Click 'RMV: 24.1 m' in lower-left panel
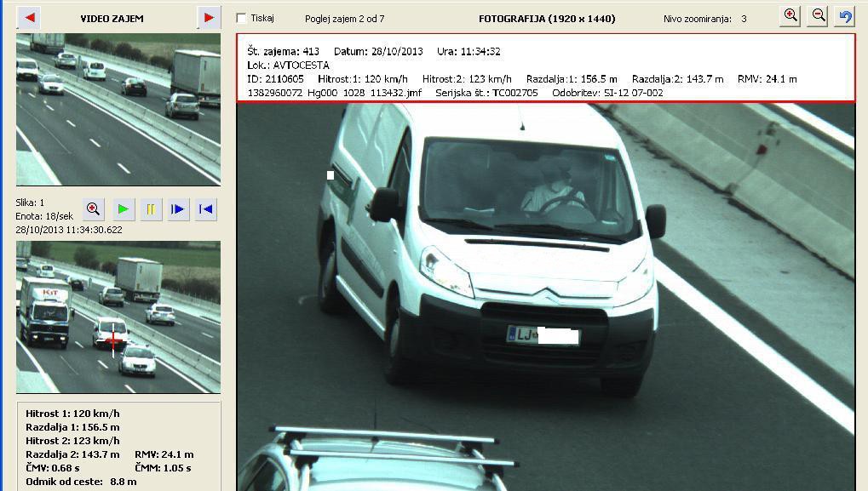 point(164,454)
